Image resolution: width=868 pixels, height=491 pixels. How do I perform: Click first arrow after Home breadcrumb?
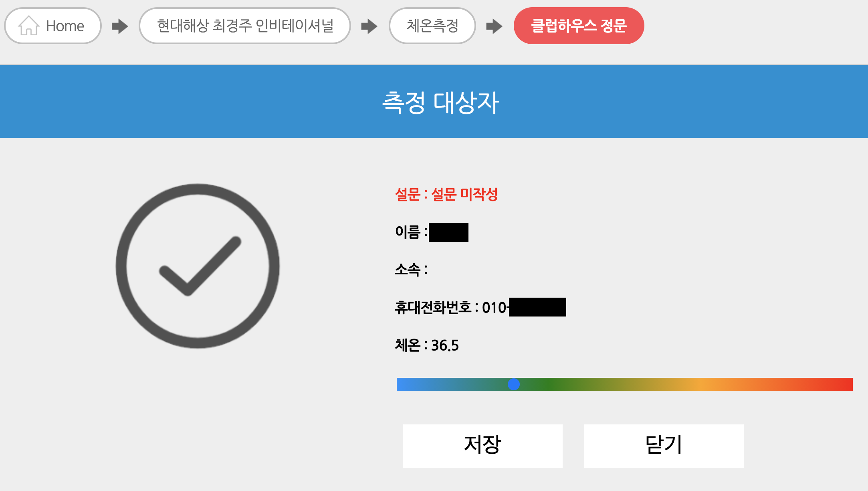coord(120,26)
